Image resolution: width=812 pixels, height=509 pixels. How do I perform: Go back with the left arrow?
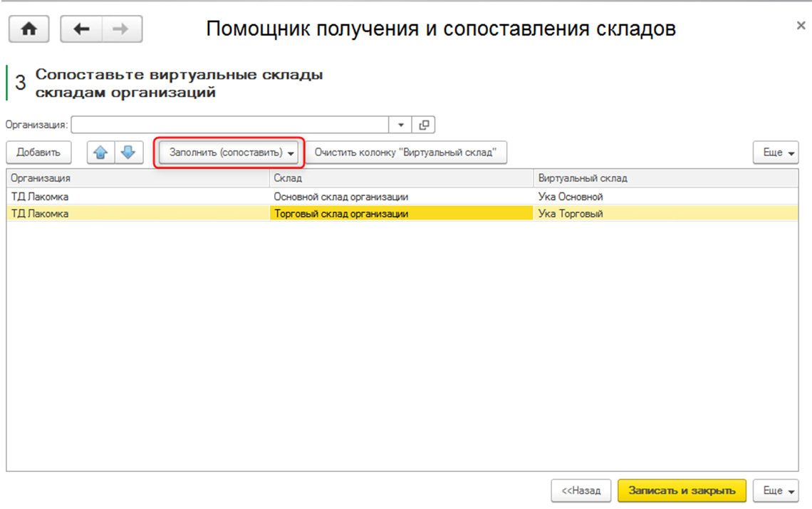click(81, 29)
